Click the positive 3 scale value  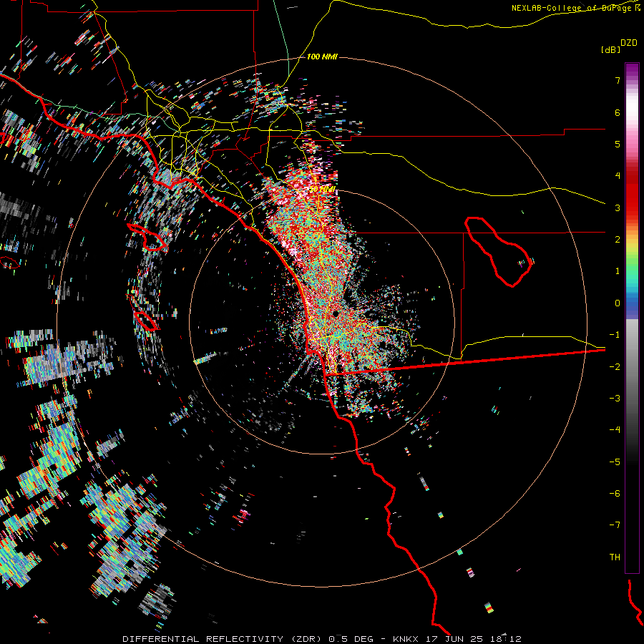pyautogui.click(x=618, y=208)
